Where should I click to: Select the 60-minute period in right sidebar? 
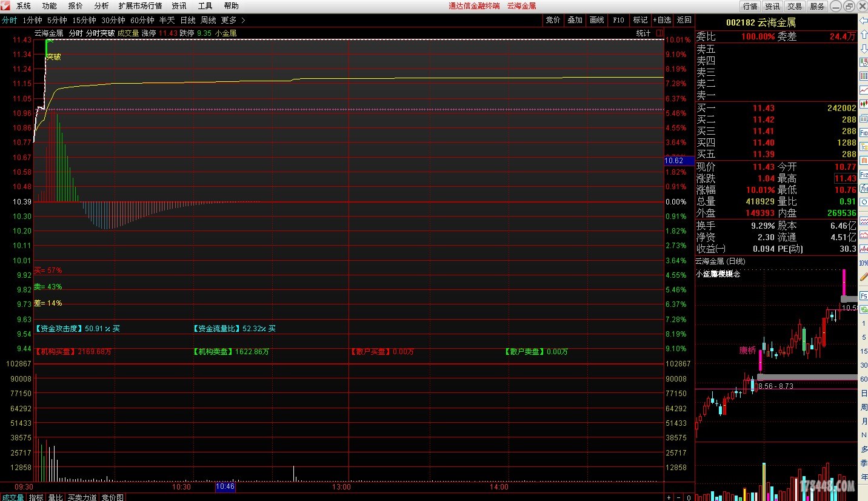click(x=863, y=378)
